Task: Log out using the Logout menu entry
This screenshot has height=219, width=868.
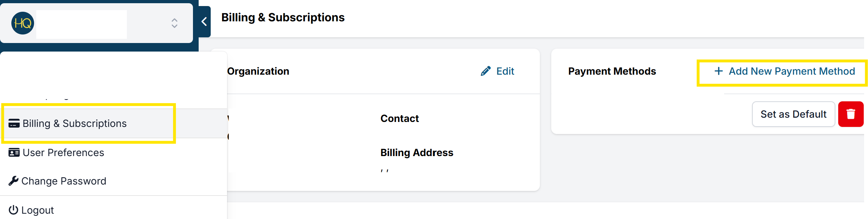Action: [38, 210]
